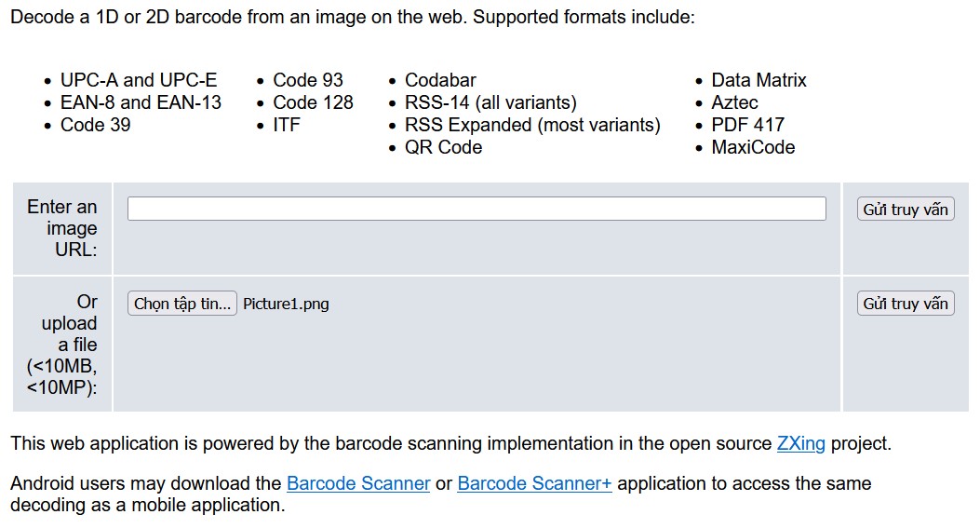Click the Or upload a file label

(x=61, y=344)
